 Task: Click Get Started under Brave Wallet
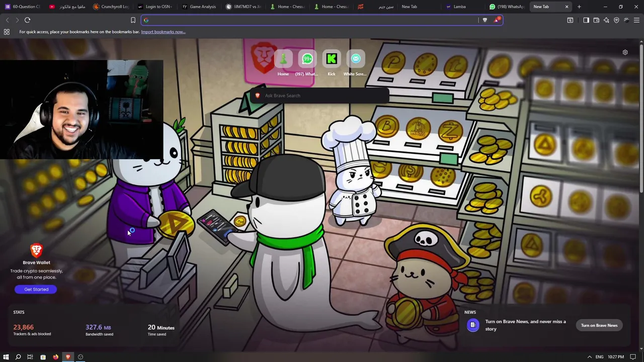point(36,289)
